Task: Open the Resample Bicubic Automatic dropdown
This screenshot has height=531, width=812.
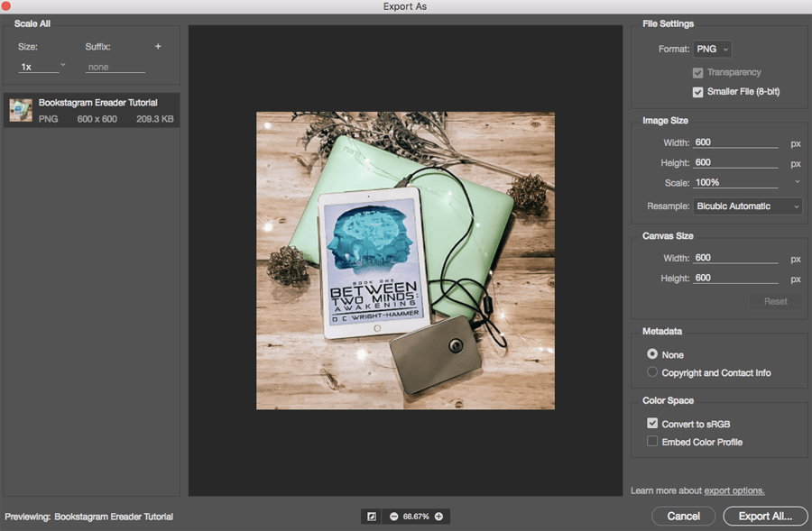Action: 748,206
